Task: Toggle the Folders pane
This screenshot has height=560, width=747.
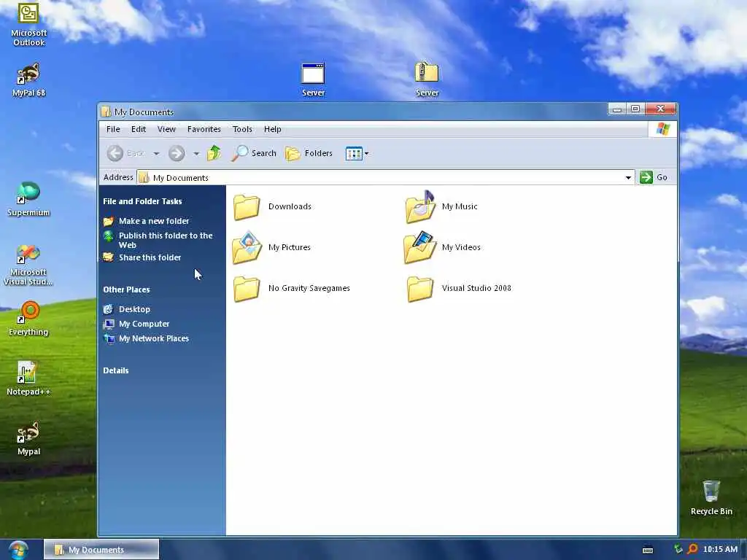Action: [309, 153]
